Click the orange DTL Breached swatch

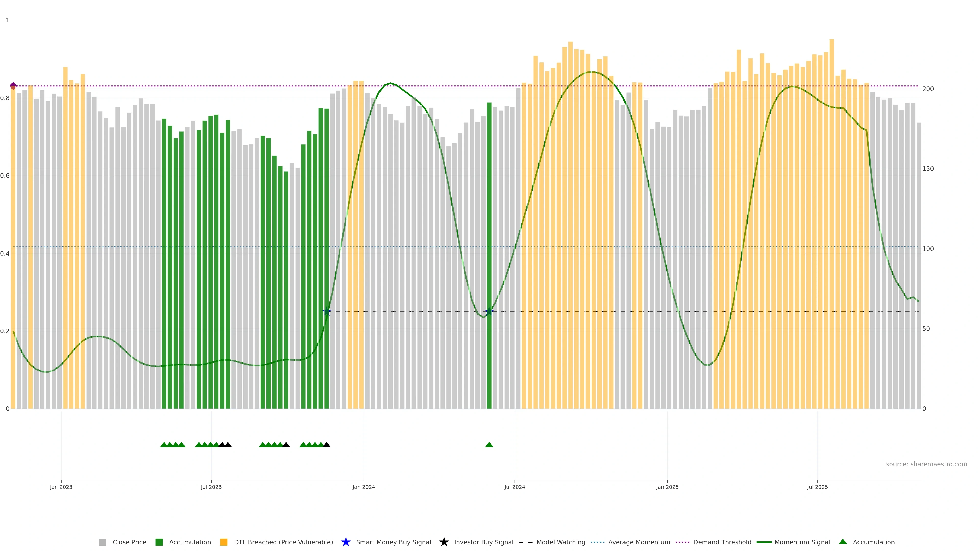pyautogui.click(x=224, y=542)
